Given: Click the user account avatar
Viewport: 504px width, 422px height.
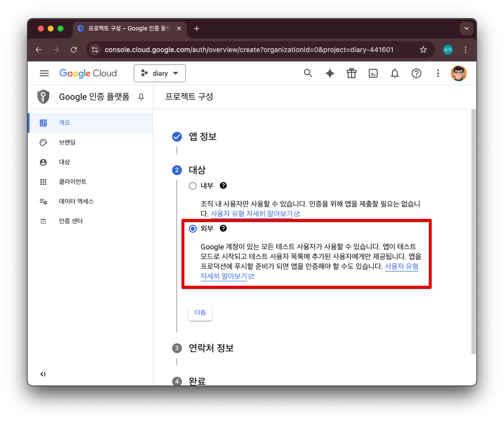Looking at the screenshot, I should pyautogui.click(x=458, y=73).
